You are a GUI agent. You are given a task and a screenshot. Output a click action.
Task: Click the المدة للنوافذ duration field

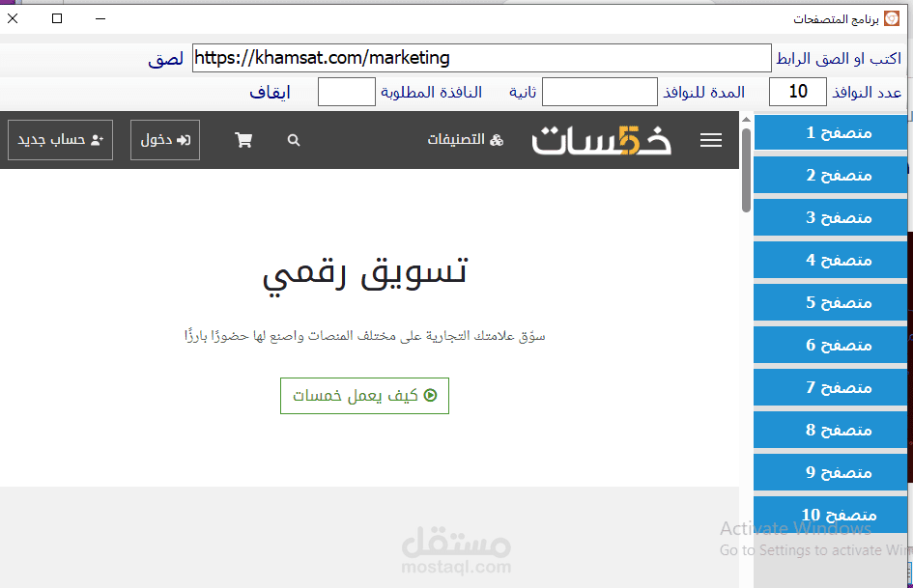coord(600,92)
